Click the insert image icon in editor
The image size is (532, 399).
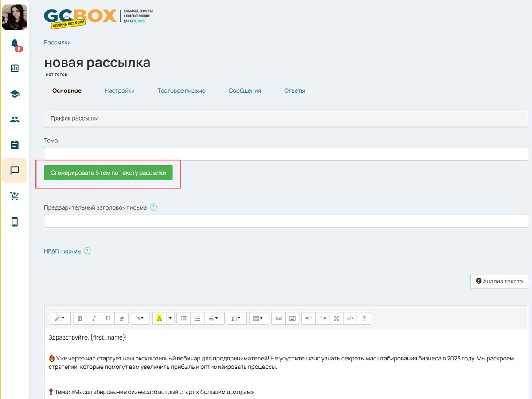(292, 318)
